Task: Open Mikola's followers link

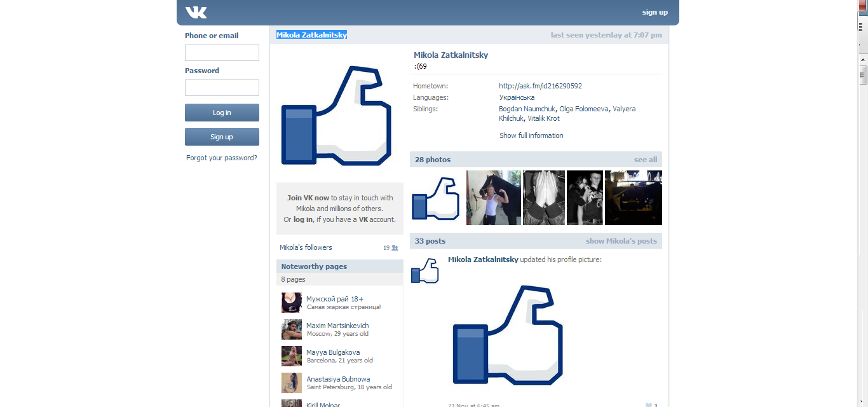Action: tap(306, 247)
